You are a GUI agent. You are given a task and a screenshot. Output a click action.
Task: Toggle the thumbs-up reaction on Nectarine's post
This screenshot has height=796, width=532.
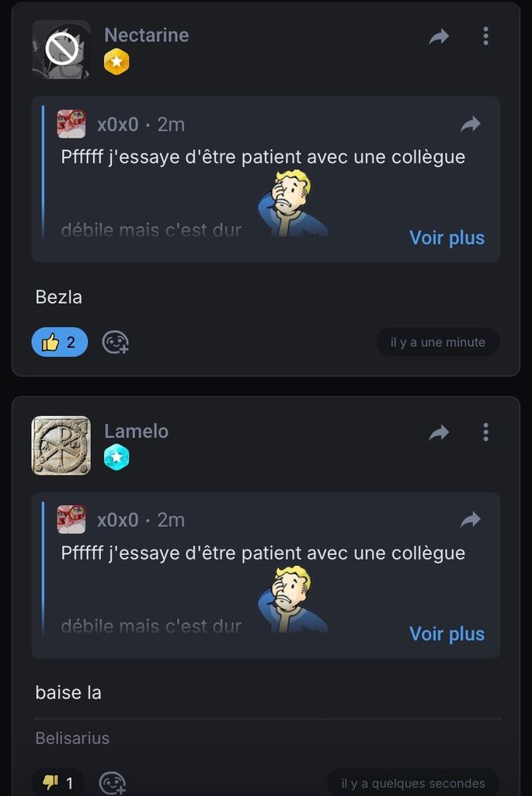(x=60, y=342)
